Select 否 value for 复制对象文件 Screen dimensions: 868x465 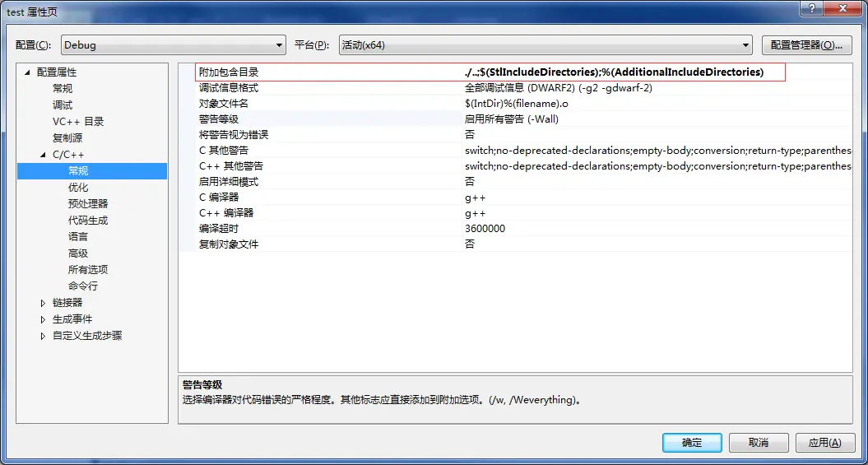[470, 244]
